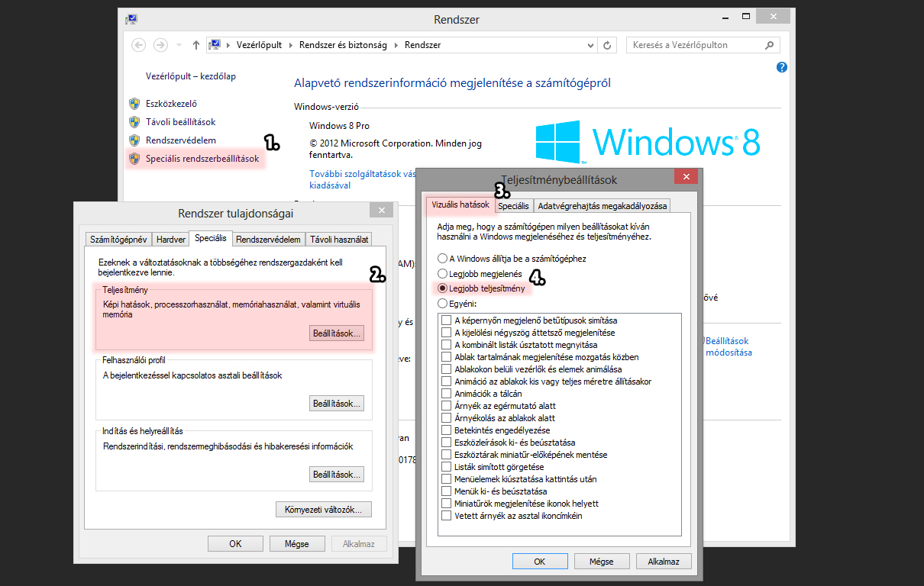Image resolution: width=924 pixels, height=586 pixels.
Task: Expand the Rendszer és biztonság breadcrumb arrow
Action: point(396,45)
